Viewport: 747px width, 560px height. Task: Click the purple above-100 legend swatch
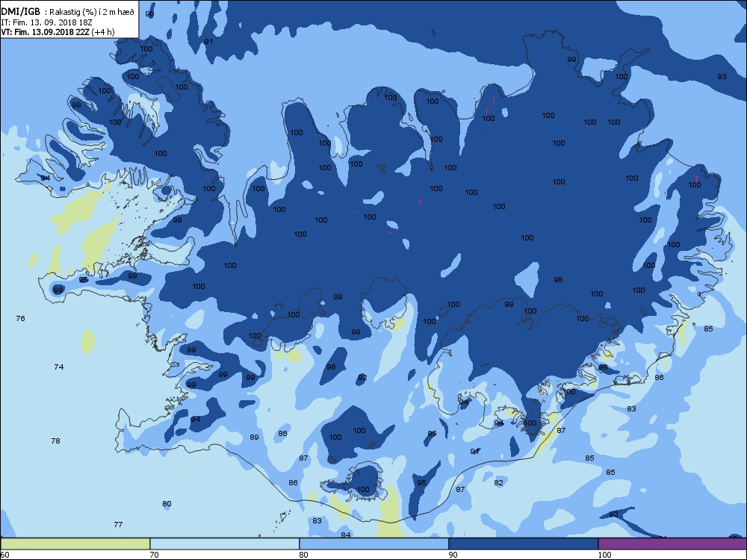672,544
